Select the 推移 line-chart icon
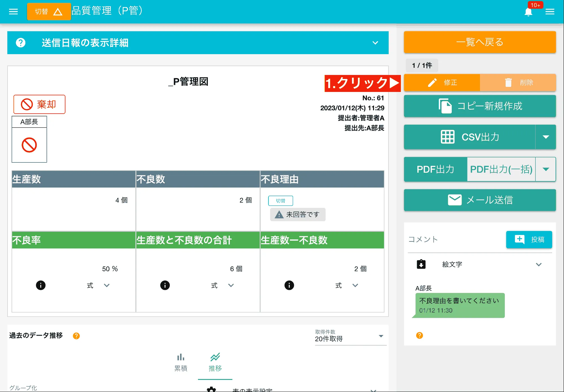 click(215, 356)
